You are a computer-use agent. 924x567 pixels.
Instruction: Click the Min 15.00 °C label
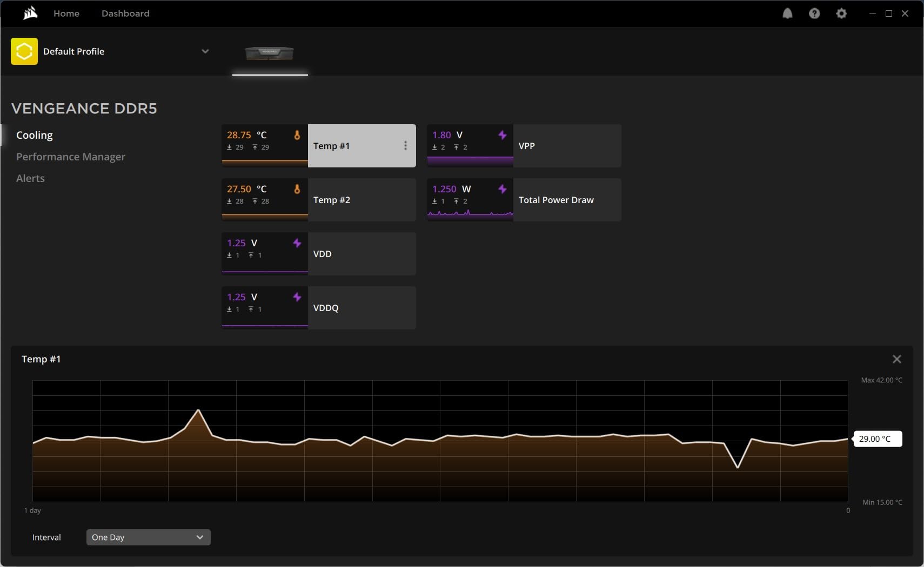(x=882, y=502)
